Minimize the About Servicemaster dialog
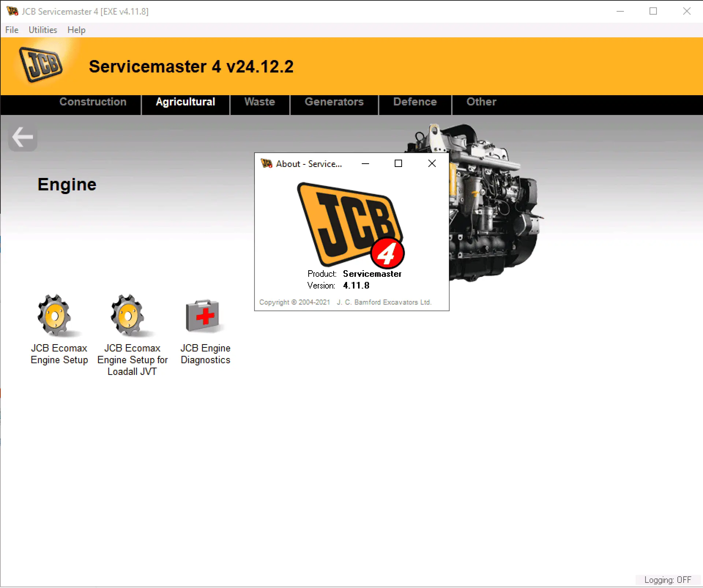 (365, 164)
